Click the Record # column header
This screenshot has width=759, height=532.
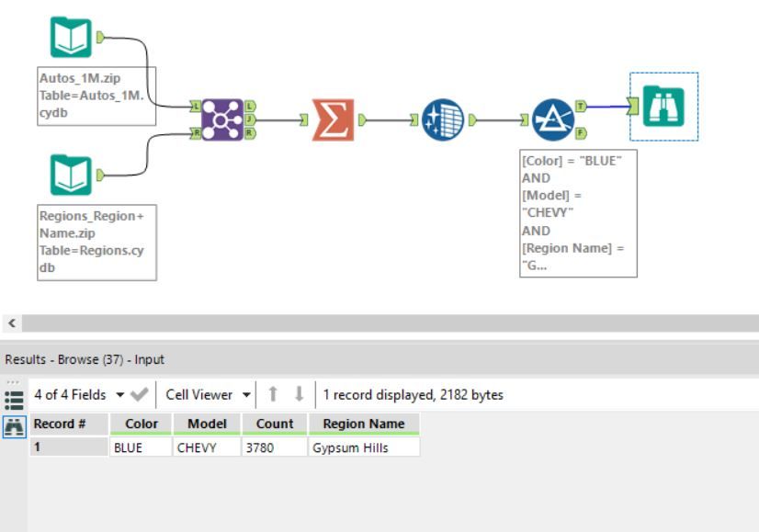tap(69, 424)
